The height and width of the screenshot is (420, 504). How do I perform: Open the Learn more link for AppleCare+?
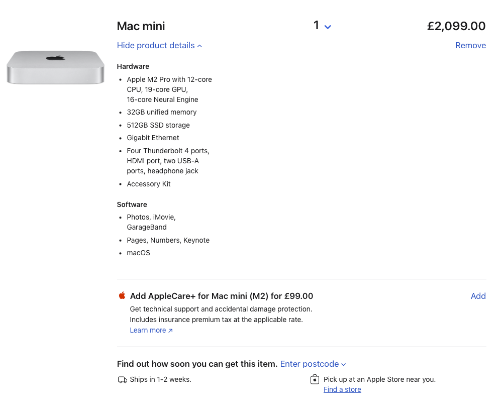(148, 330)
